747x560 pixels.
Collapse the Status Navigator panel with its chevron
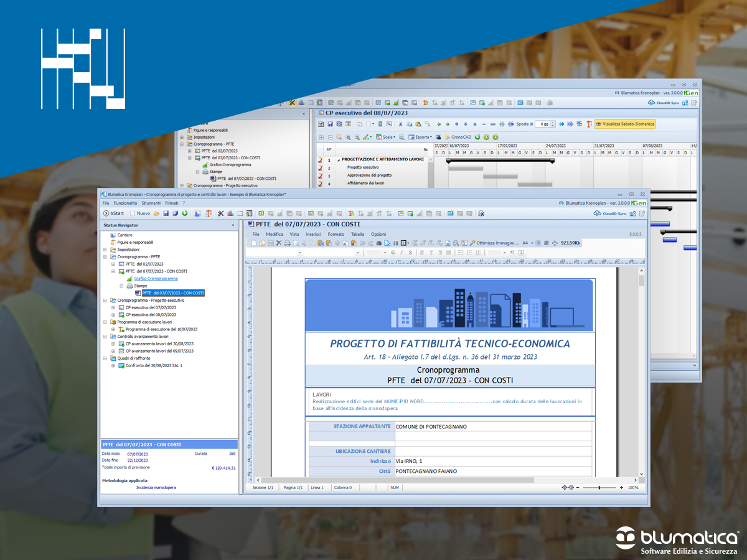click(x=233, y=225)
